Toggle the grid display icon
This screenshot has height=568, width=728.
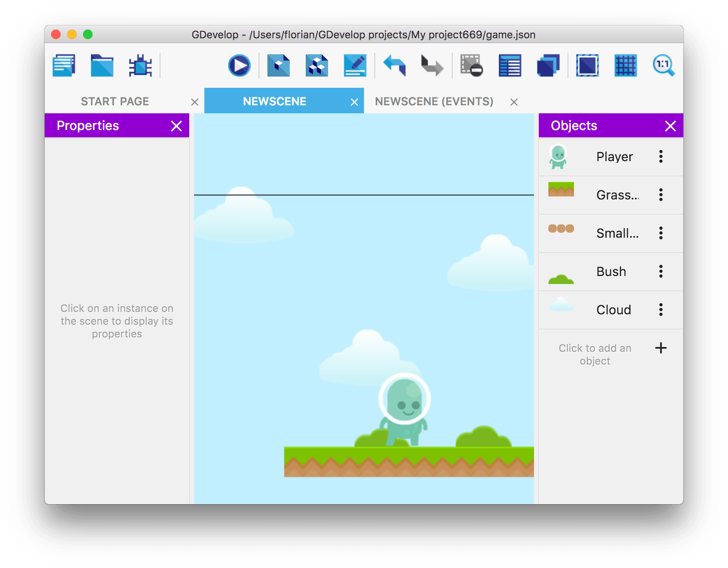click(625, 65)
